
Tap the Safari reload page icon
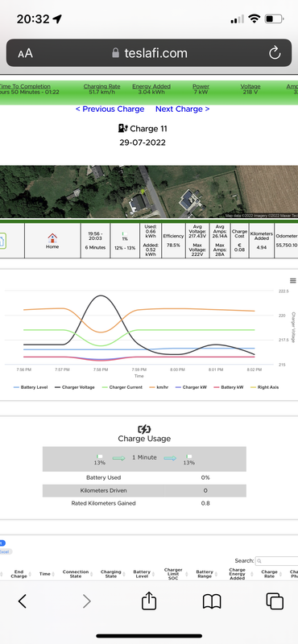tap(275, 53)
